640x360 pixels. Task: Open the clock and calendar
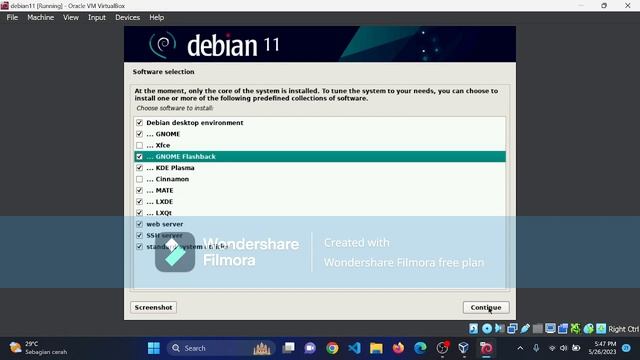[x=602, y=348]
